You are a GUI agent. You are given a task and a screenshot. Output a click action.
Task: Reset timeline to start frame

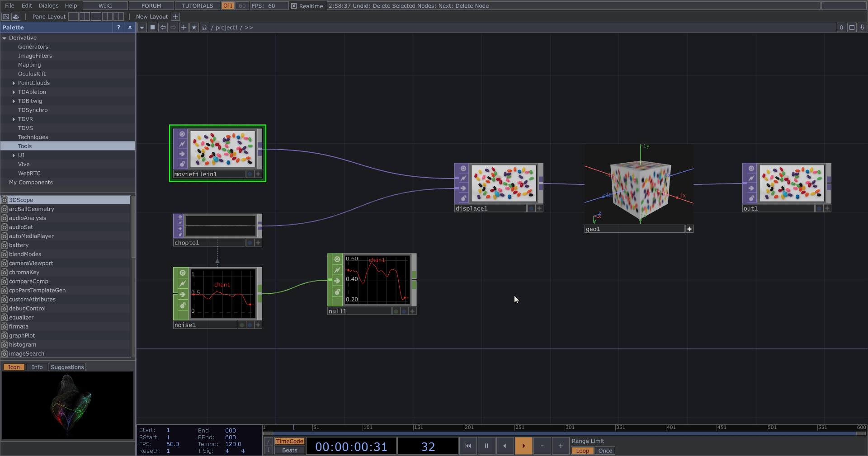click(468, 446)
